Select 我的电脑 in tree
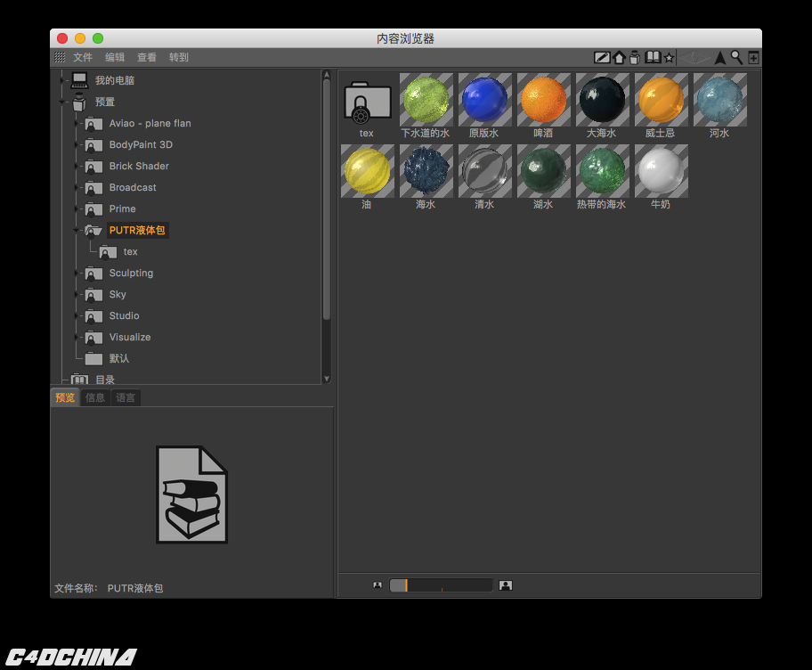The width and height of the screenshot is (812, 670). (x=115, y=80)
